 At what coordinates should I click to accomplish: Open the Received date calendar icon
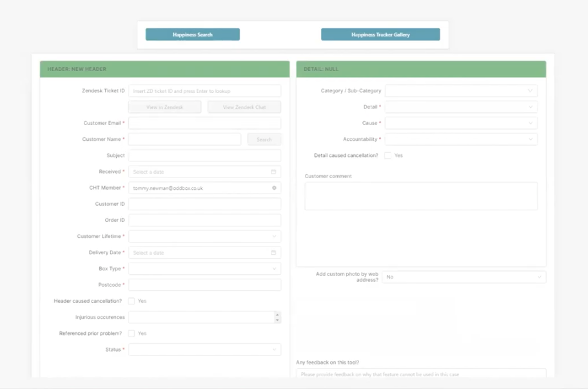pyautogui.click(x=273, y=172)
